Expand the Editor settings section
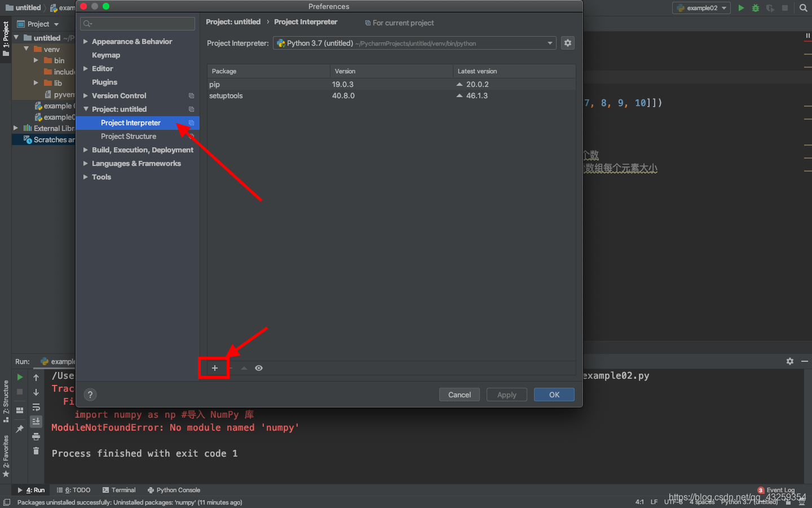Screen dimensions: 812x508 pyautogui.click(x=86, y=69)
